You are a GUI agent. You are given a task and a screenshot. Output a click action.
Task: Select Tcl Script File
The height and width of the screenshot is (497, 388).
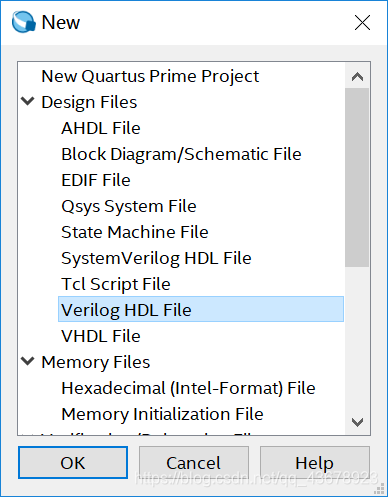(x=116, y=284)
